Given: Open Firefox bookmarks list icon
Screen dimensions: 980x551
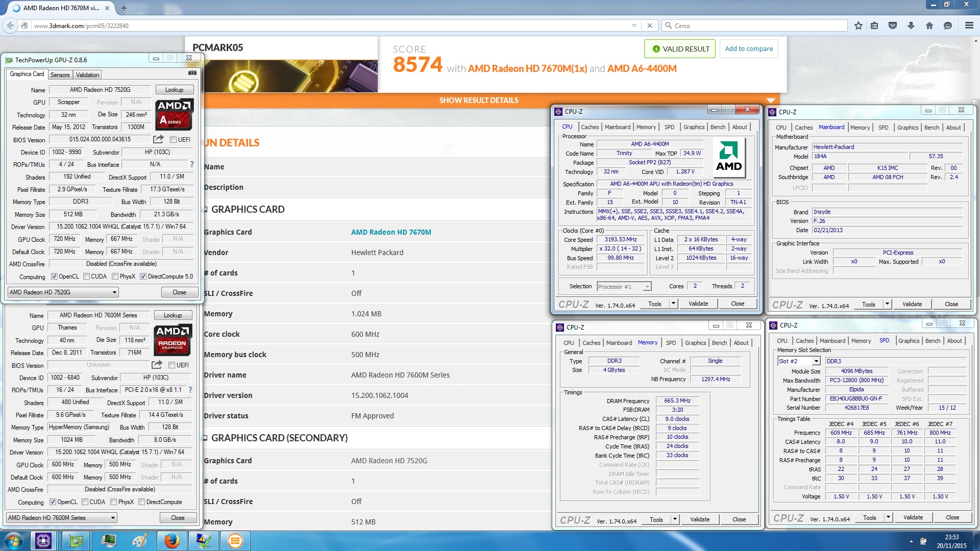Looking at the screenshot, I should 874,26.
